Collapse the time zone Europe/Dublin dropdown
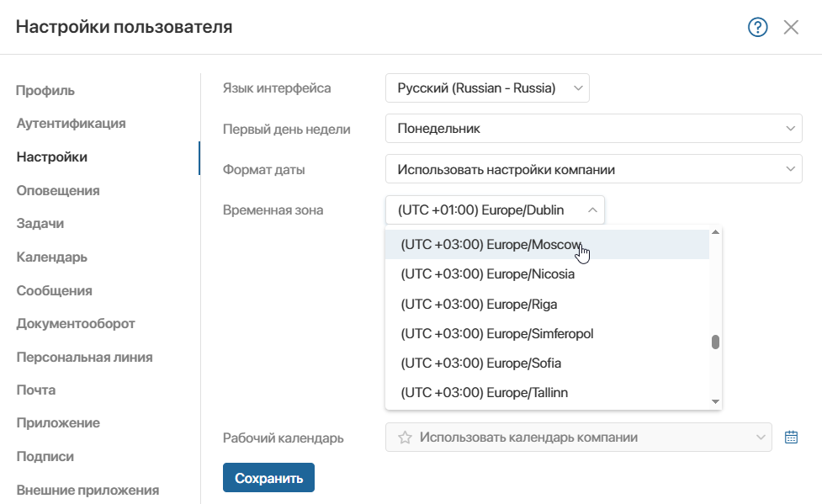The height and width of the screenshot is (504, 822). [x=495, y=210]
